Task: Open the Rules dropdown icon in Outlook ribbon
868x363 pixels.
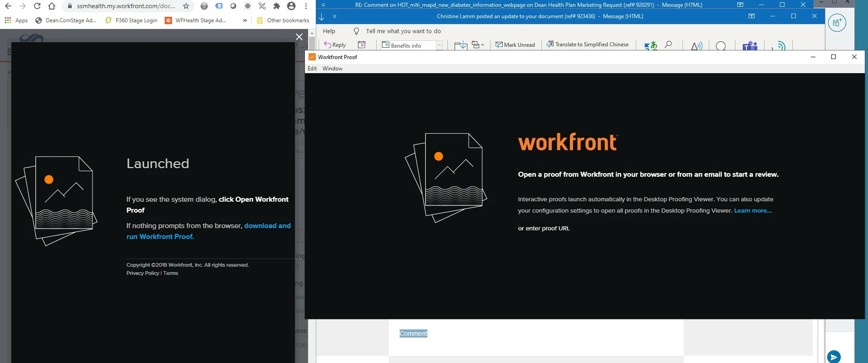Action: 478,45
